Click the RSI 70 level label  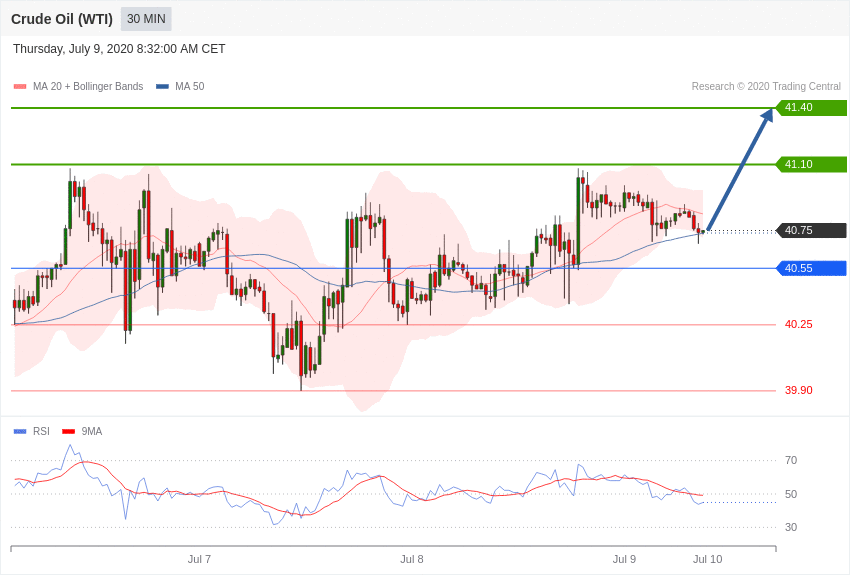791,460
